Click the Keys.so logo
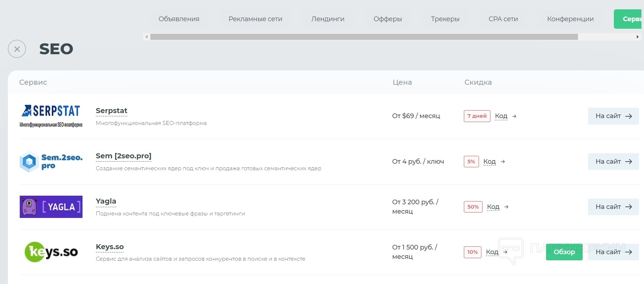644x284 pixels. tap(51, 252)
